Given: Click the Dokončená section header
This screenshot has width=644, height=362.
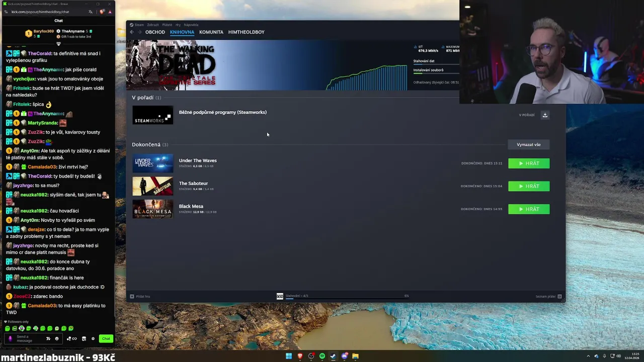Looking at the screenshot, I should [150, 145].
